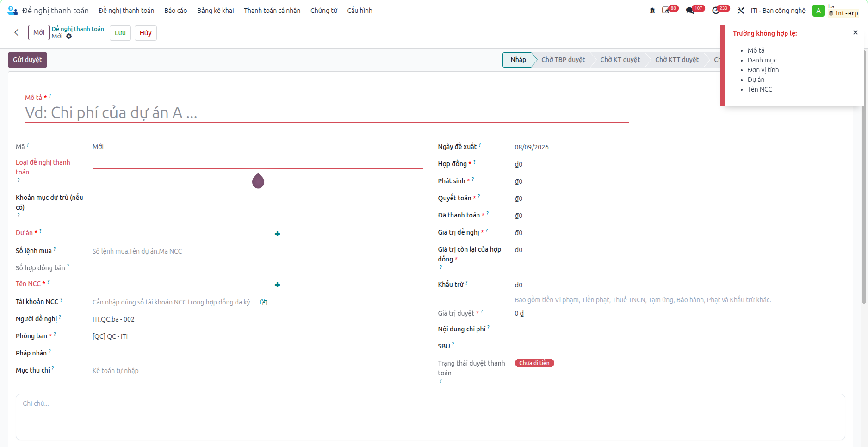Click the Ngày đề xuất date 08/09/2026
The image size is (868, 447).
point(532,147)
